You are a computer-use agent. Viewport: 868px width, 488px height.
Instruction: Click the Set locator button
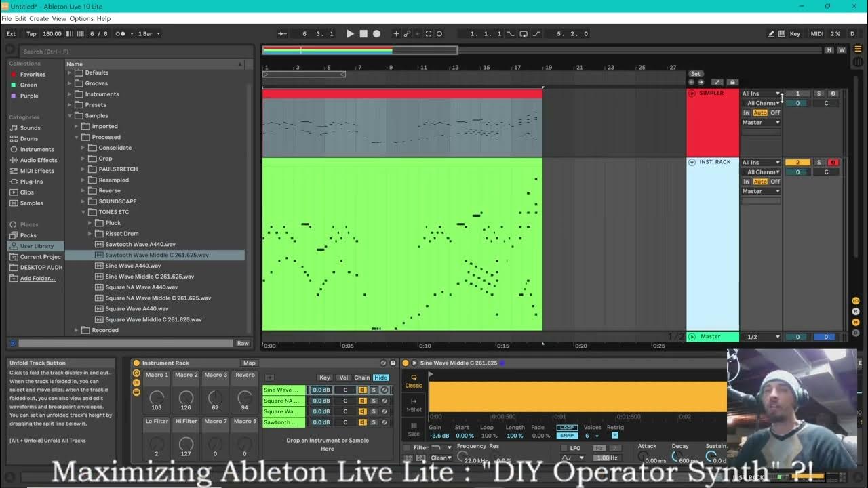coord(695,74)
